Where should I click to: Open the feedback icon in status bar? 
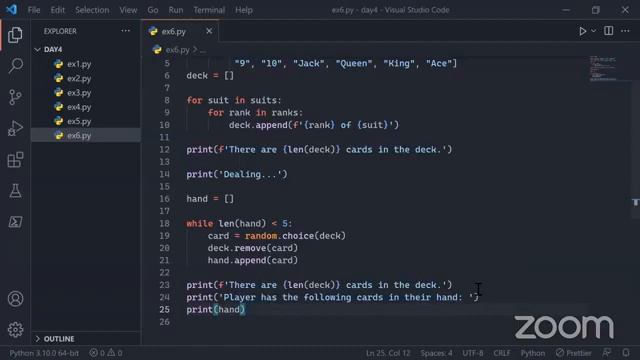click(x=607, y=353)
